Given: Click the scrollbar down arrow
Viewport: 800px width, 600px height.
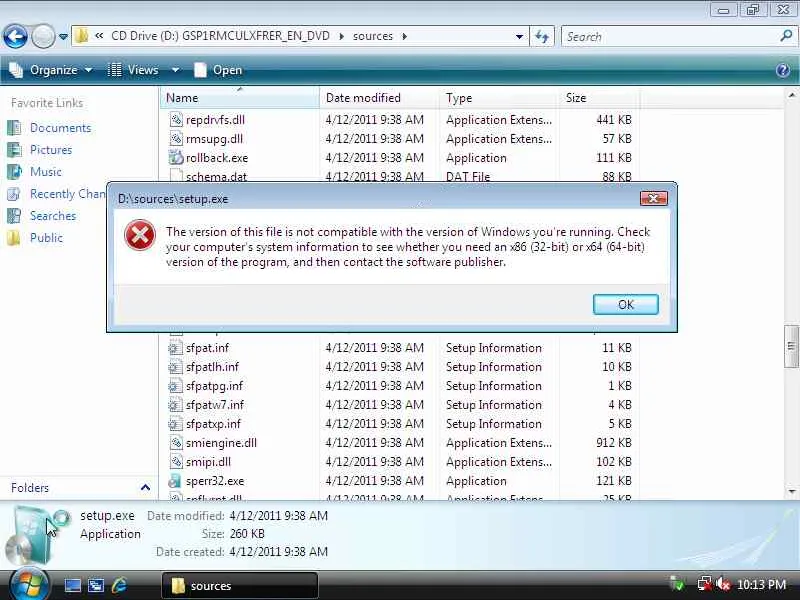Looking at the screenshot, I should pos(791,492).
